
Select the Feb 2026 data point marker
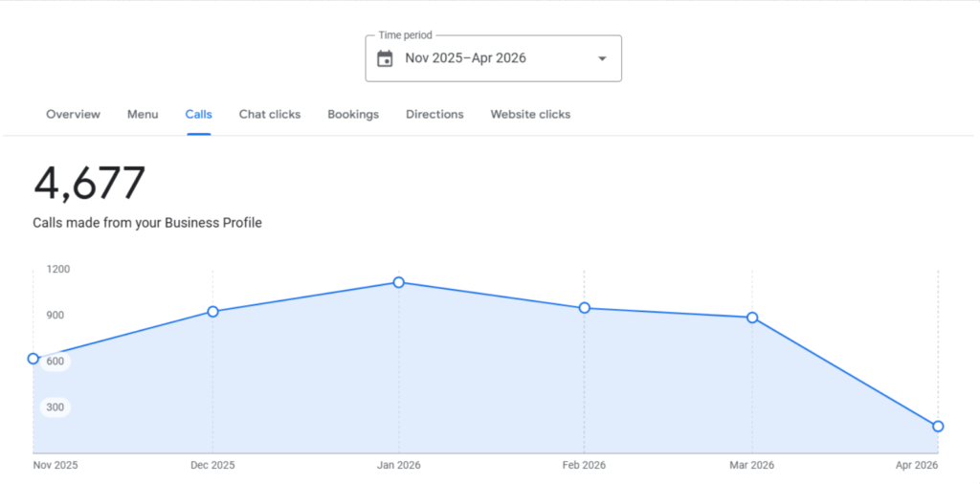coord(584,308)
